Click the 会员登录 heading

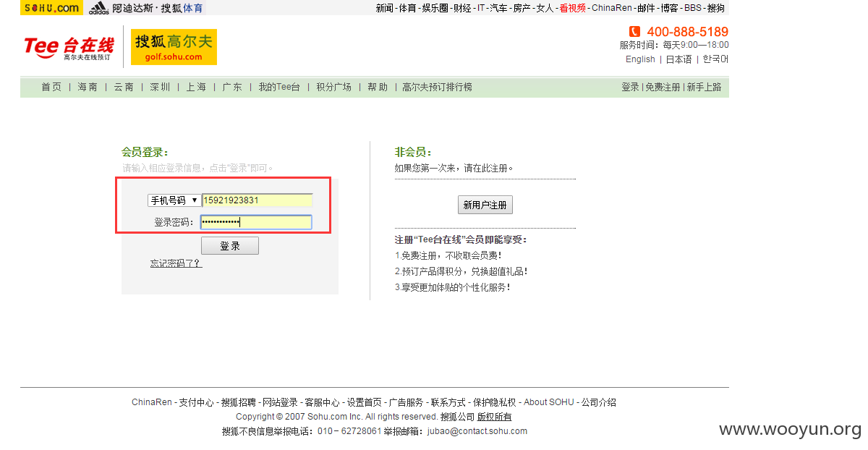144,152
